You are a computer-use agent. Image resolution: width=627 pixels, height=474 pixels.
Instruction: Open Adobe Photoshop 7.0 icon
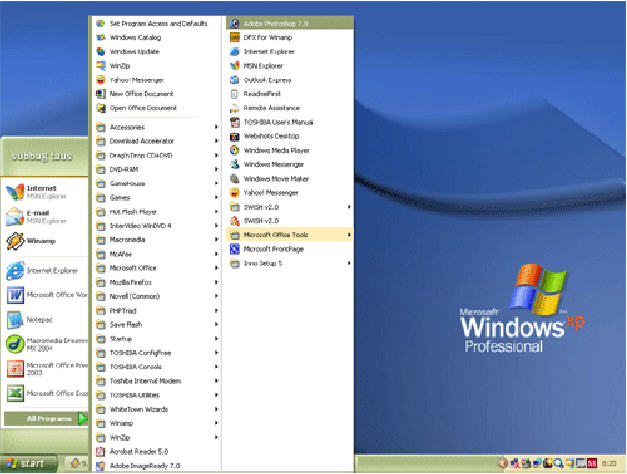(235, 23)
